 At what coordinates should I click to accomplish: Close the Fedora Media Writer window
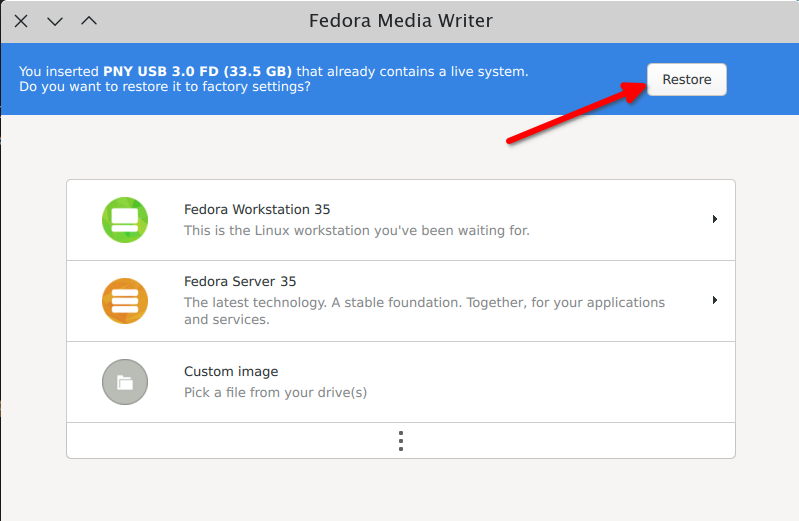[x=21, y=21]
